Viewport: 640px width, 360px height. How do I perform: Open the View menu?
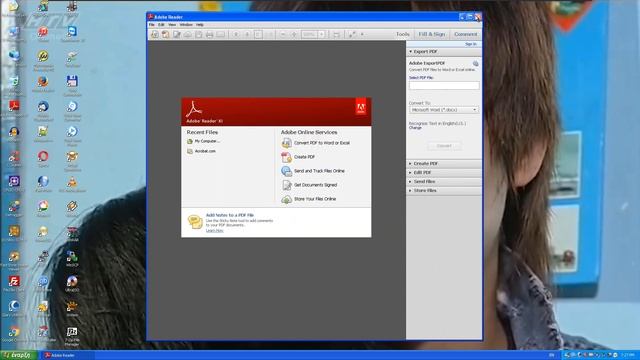coord(172,25)
